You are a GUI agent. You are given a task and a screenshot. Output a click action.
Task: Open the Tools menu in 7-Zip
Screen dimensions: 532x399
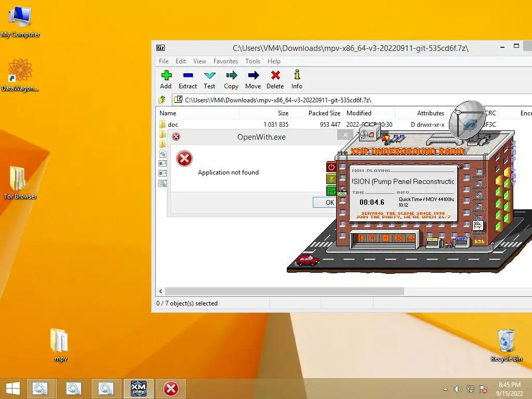pos(253,61)
